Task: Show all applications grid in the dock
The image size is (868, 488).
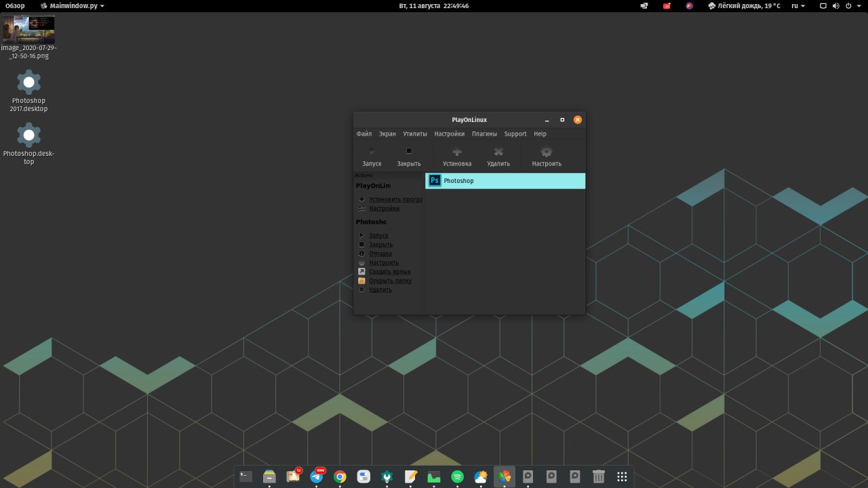Action: pyautogui.click(x=622, y=476)
